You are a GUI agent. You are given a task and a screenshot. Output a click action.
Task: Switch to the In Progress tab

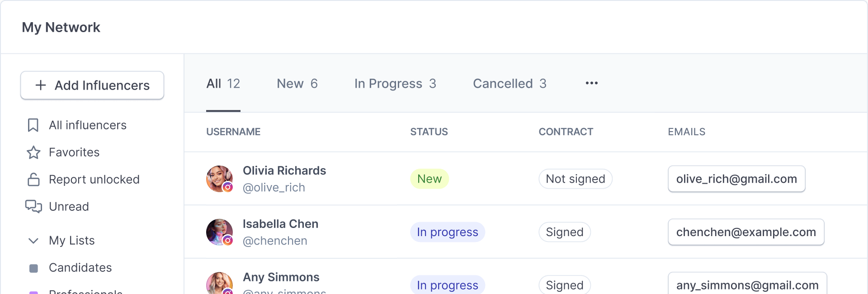pyautogui.click(x=395, y=84)
